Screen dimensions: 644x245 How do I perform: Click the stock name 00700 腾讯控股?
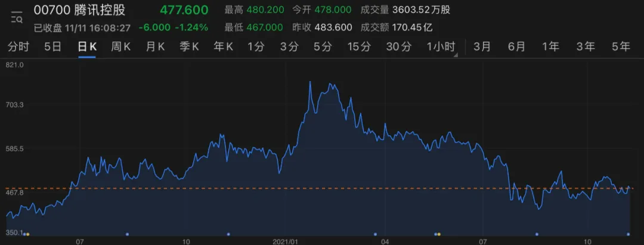tap(79, 10)
